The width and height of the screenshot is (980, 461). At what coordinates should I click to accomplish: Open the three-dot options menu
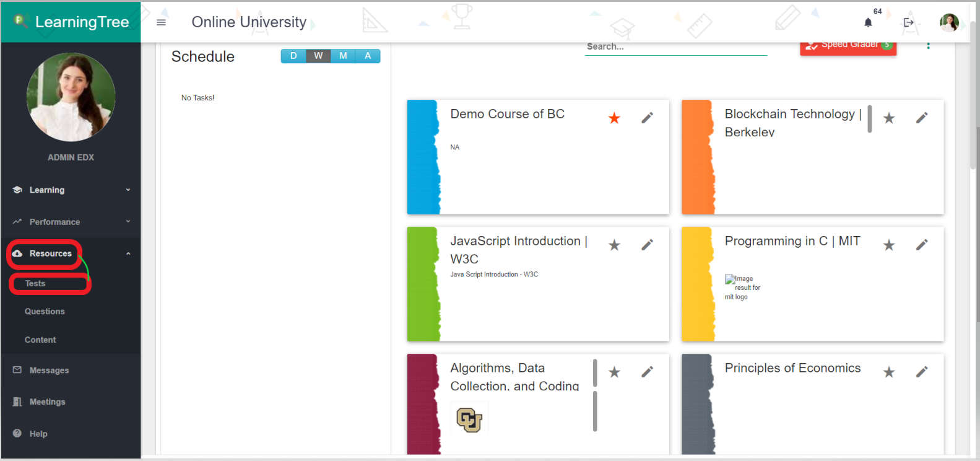[927, 46]
